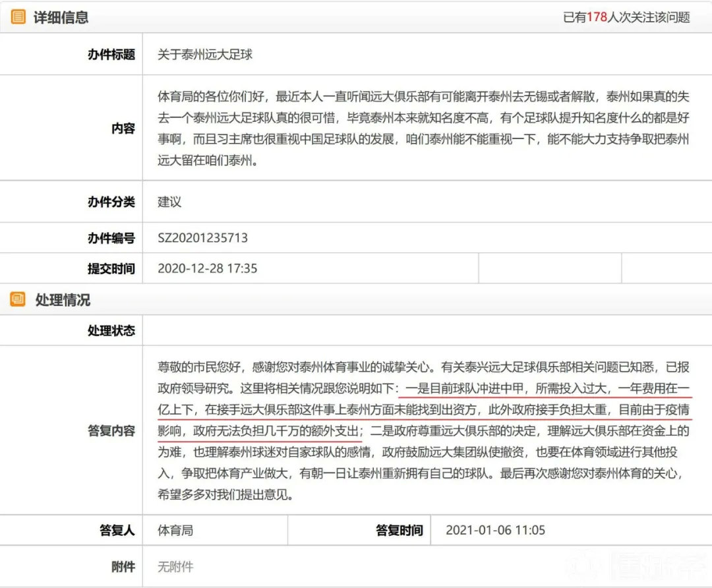Image resolution: width=712 pixels, height=588 pixels.
Task: Click the 办件分类 label
Action: (x=111, y=202)
